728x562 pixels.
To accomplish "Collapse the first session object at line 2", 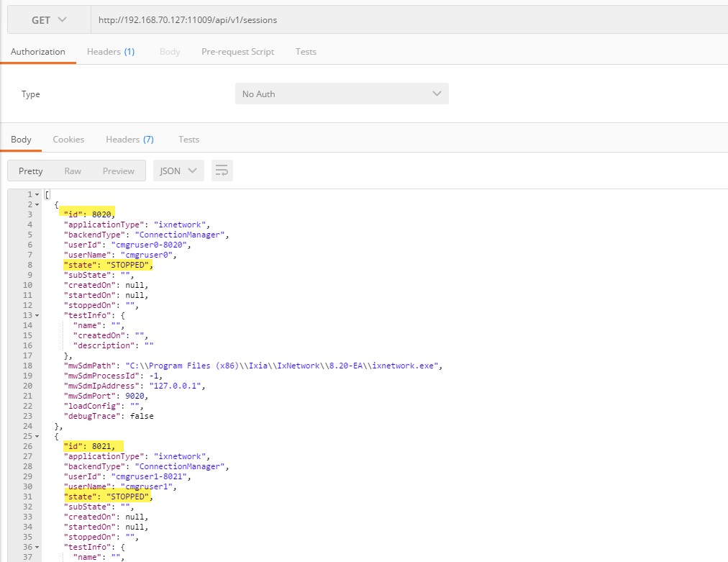I will click(37, 204).
